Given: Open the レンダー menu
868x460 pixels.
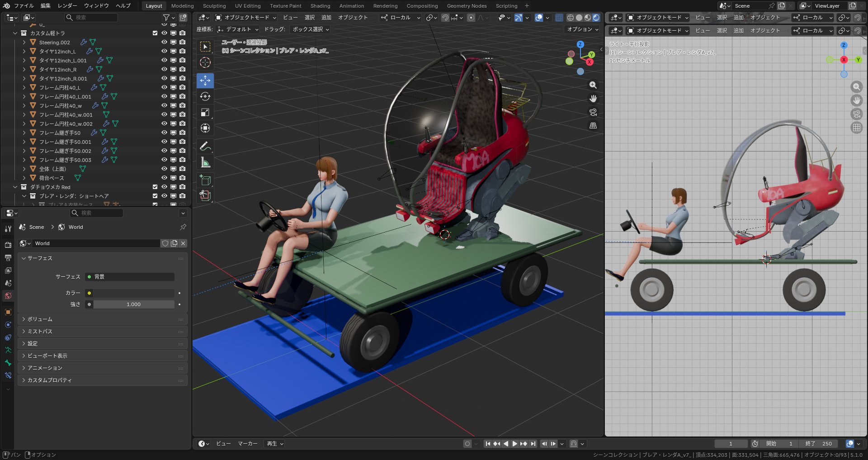Looking at the screenshot, I should pyautogui.click(x=67, y=6).
